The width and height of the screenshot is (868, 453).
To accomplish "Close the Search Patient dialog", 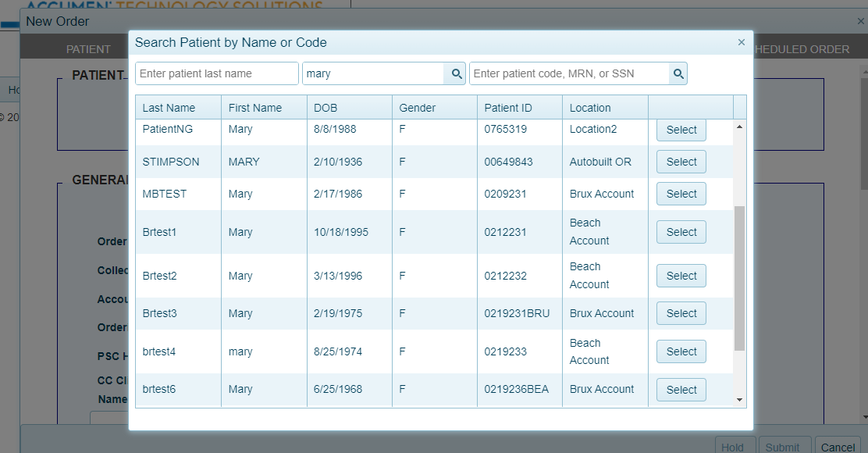I will 741,42.
